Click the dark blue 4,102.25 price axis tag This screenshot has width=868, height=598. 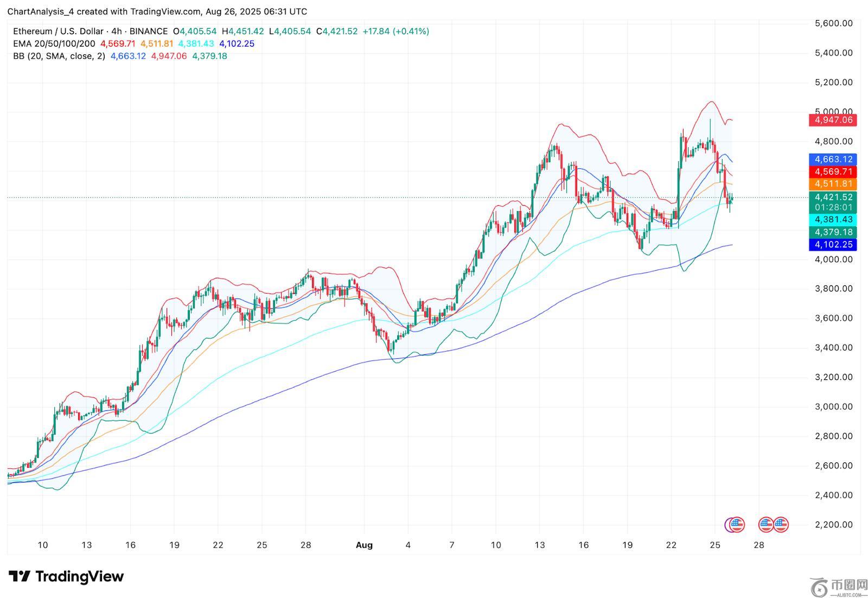(833, 245)
